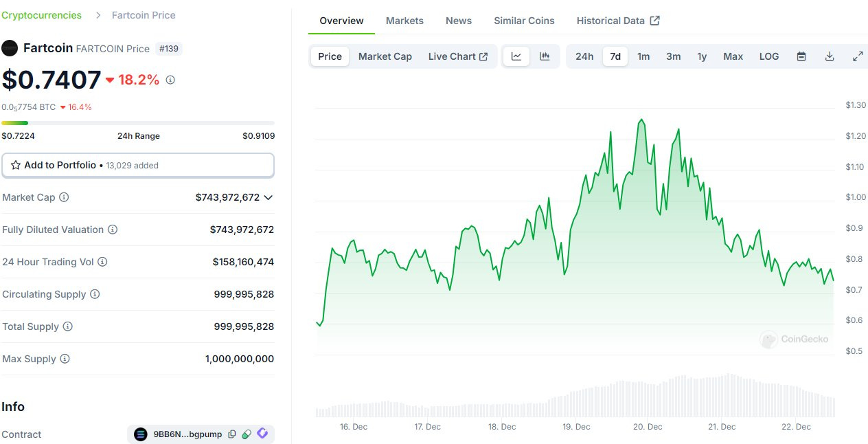868x444 pixels.
Task: Open Max Supply info icon
Action: (65, 359)
